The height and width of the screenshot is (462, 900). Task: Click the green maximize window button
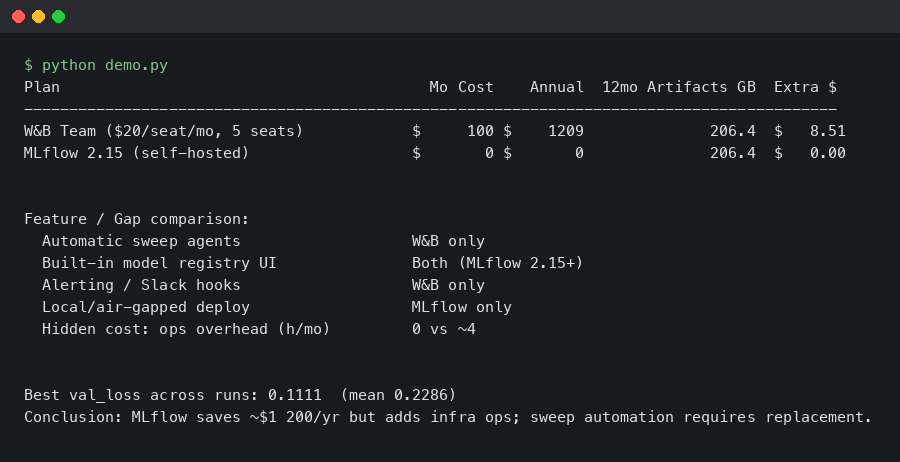[x=59, y=17]
